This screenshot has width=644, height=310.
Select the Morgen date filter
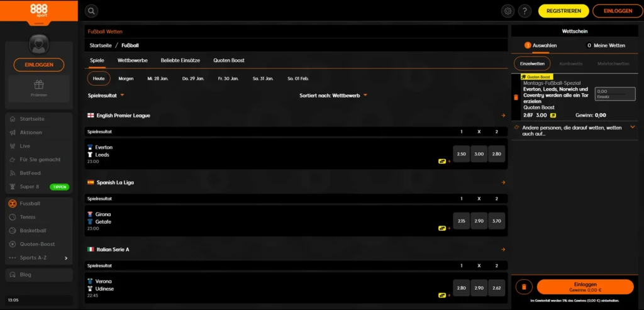pyautogui.click(x=126, y=79)
